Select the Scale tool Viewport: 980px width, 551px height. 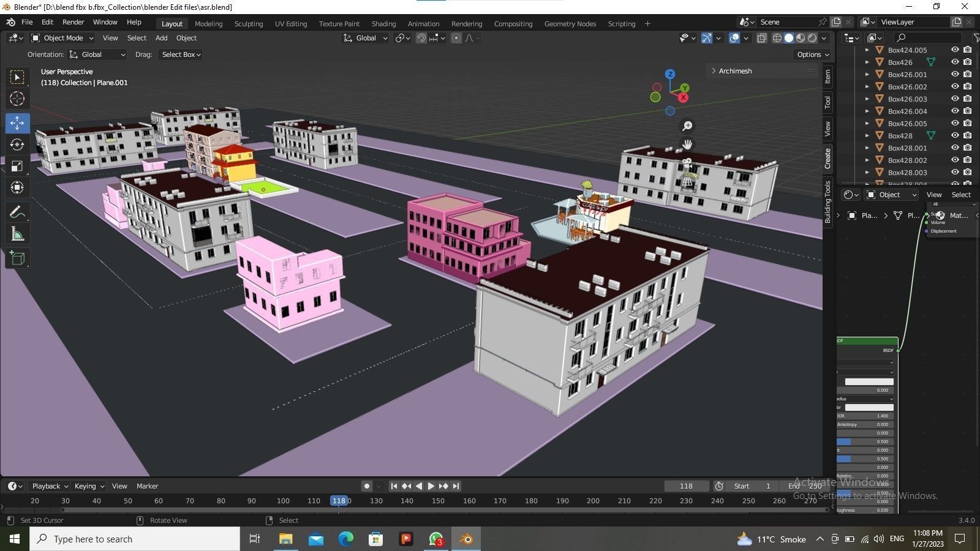(17, 166)
